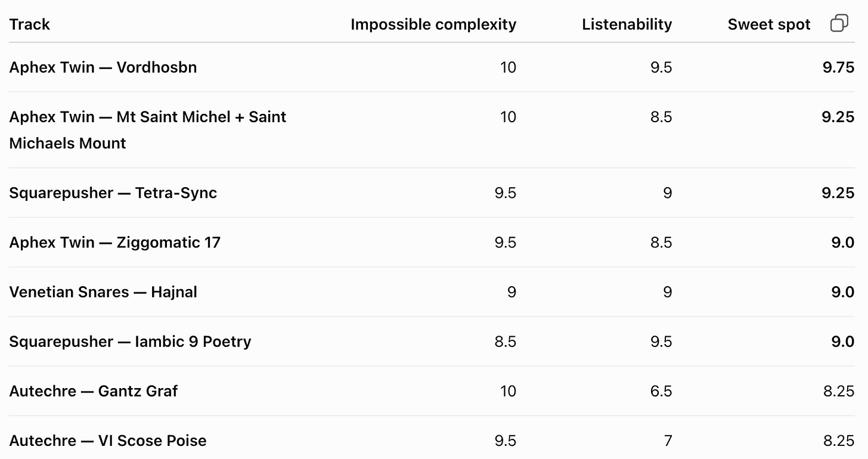Click Gantz Graf's 6.5 listenability value
Image resolution: width=868 pixels, height=459 pixels.
click(661, 391)
